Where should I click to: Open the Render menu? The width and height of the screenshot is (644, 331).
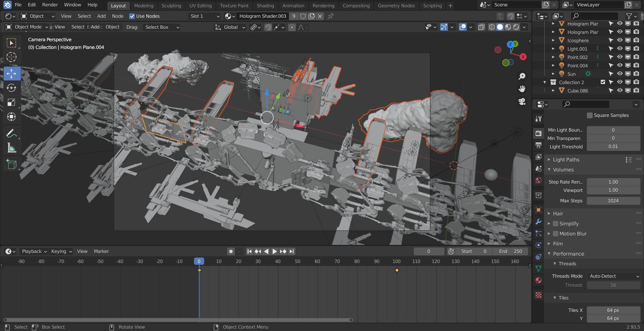click(x=50, y=5)
